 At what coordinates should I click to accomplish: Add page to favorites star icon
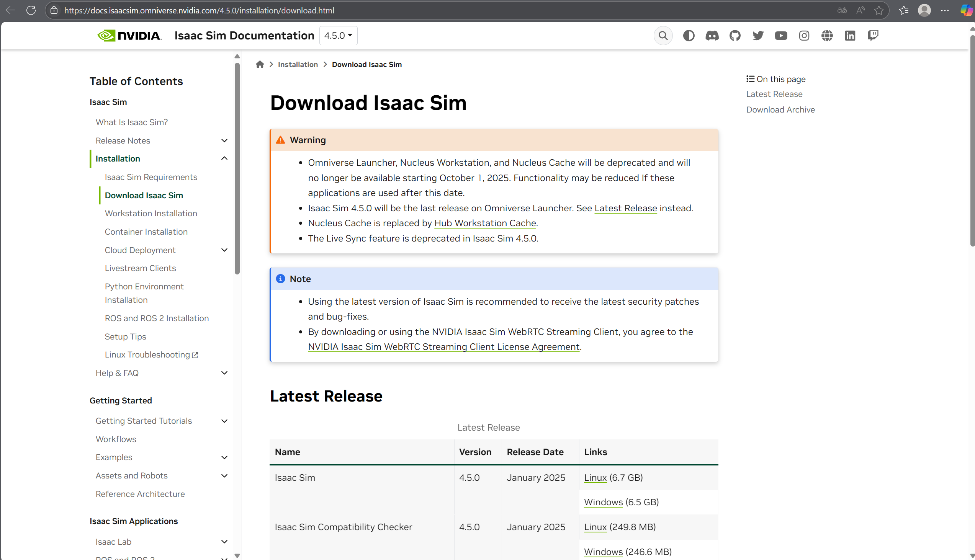878,10
